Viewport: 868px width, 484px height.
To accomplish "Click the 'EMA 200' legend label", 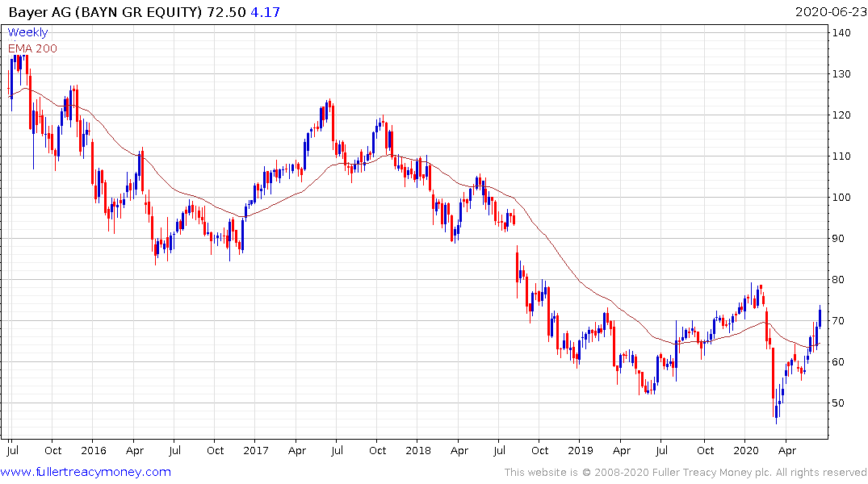I will (x=32, y=48).
